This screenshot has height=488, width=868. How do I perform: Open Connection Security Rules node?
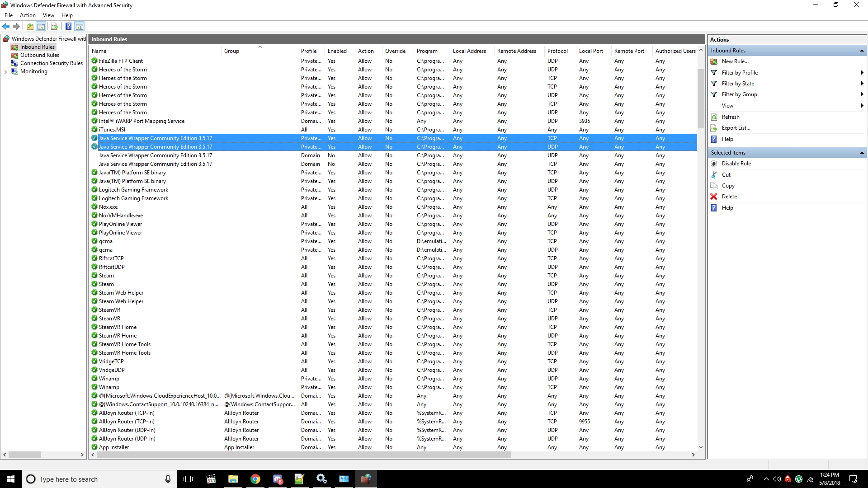51,63
